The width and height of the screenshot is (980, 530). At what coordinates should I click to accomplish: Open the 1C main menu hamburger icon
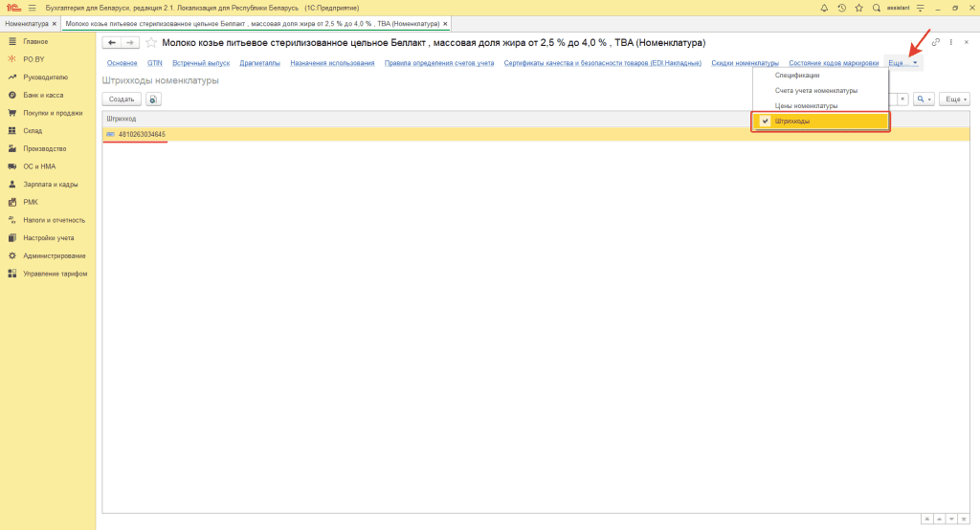pos(32,8)
